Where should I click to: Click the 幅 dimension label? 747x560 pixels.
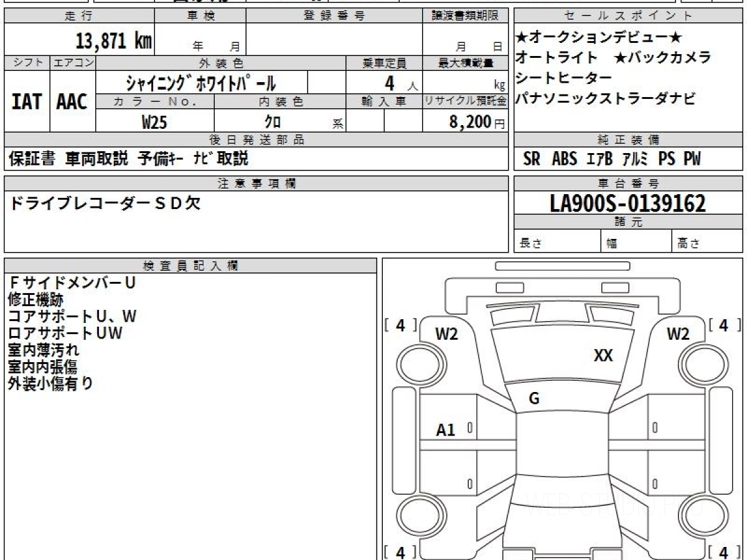pos(612,244)
